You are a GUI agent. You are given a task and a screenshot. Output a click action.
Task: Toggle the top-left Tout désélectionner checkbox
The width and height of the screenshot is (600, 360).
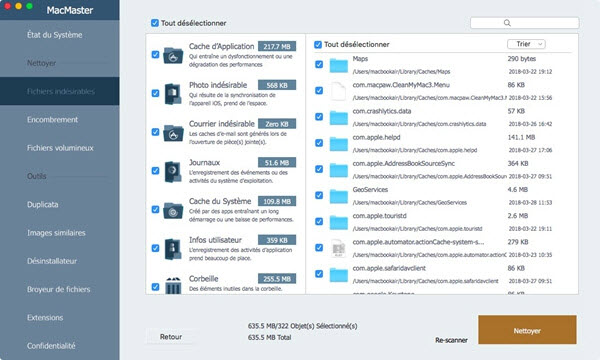[155, 23]
